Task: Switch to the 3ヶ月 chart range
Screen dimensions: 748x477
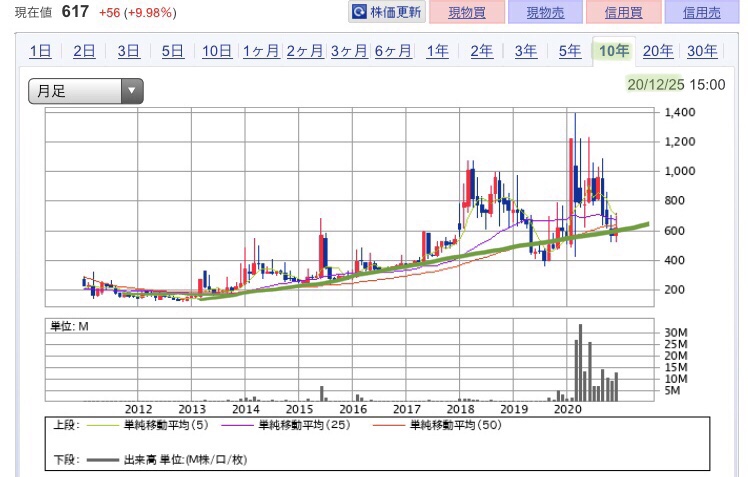Action: [349, 51]
